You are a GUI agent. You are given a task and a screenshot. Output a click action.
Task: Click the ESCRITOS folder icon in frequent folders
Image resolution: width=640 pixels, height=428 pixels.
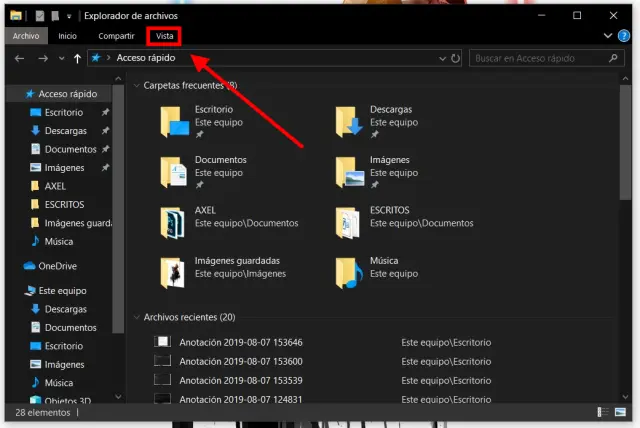click(x=348, y=222)
